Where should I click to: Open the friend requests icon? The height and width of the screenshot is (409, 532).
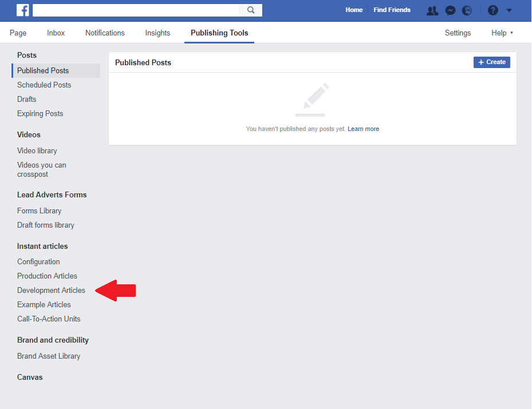click(x=432, y=10)
